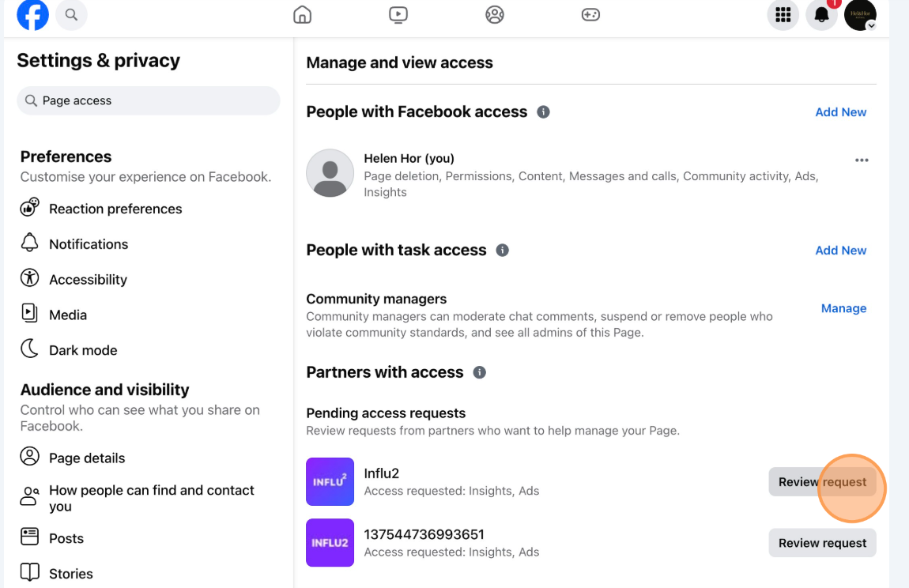Review request for page 137544736993651
Screen dimensions: 909x588
tap(822, 542)
